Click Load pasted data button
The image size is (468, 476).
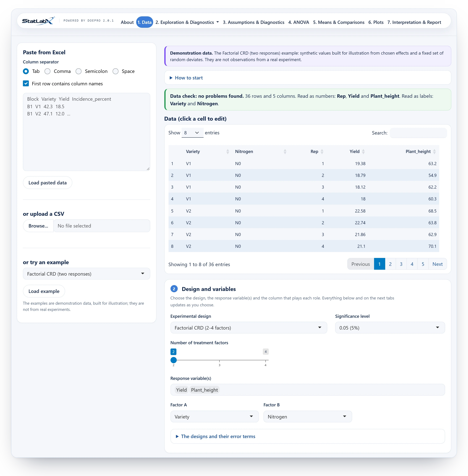[47, 183]
